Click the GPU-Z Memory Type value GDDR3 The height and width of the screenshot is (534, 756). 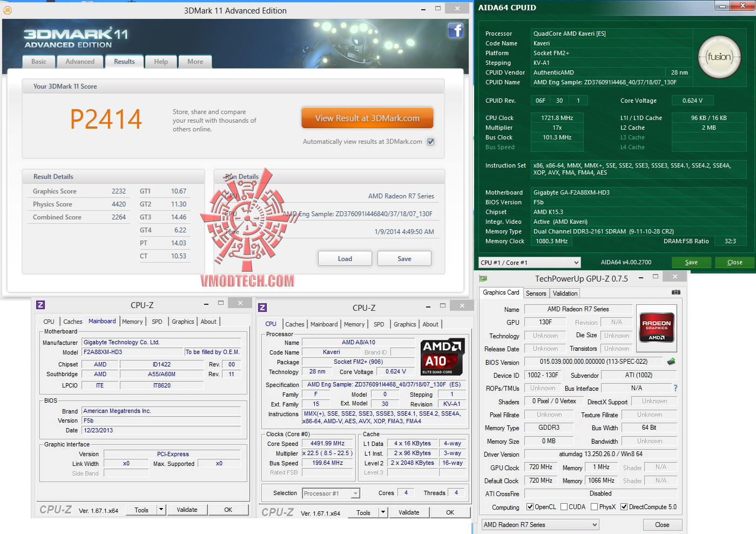549,428
